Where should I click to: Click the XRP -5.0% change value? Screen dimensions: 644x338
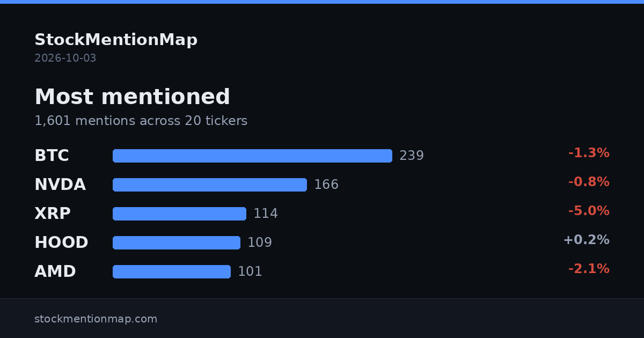pyautogui.click(x=589, y=211)
